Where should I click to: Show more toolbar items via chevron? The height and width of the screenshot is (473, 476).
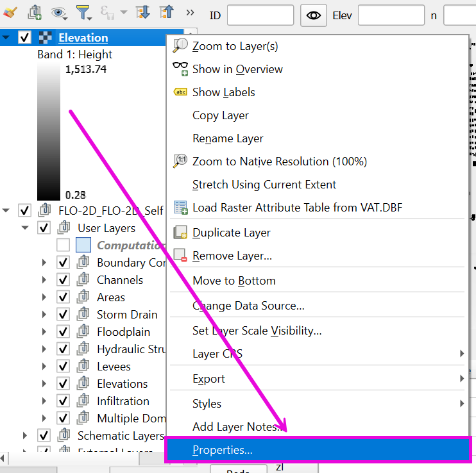click(190, 12)
